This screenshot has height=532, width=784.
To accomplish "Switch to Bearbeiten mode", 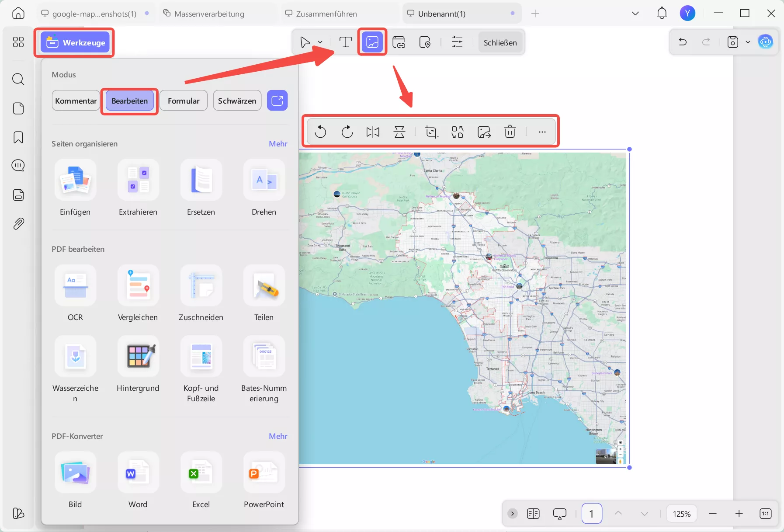I will (x=129, y=101).
